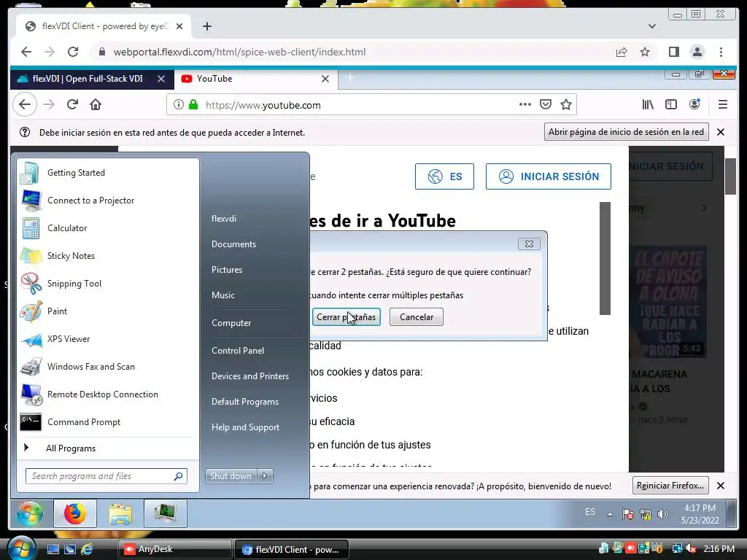The width and height of the screenshot is (747, 560).
Task: Click Shut down button
Action: click(x=231, y=475)
